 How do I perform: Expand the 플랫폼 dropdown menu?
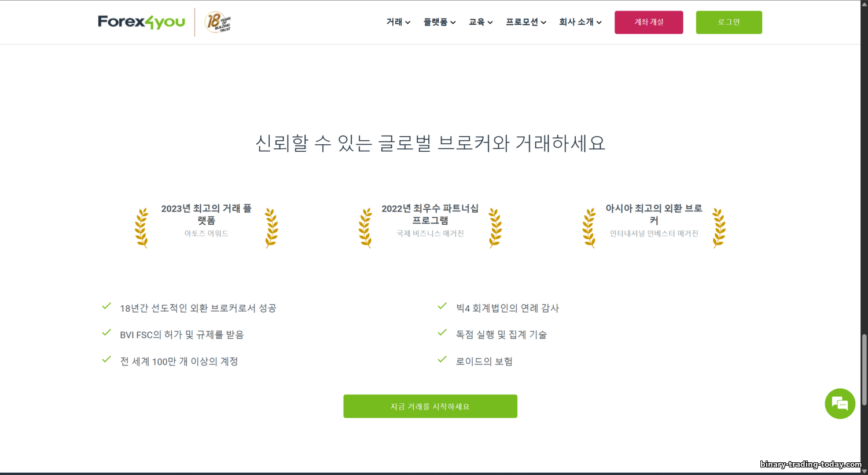pyautogui.click(x=439, y=22)
